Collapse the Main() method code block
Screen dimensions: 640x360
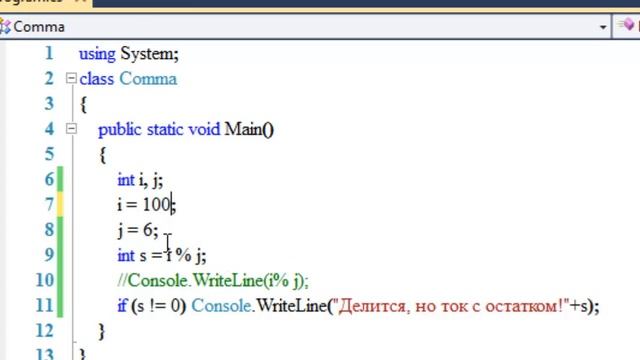click(x=71, y=129)
